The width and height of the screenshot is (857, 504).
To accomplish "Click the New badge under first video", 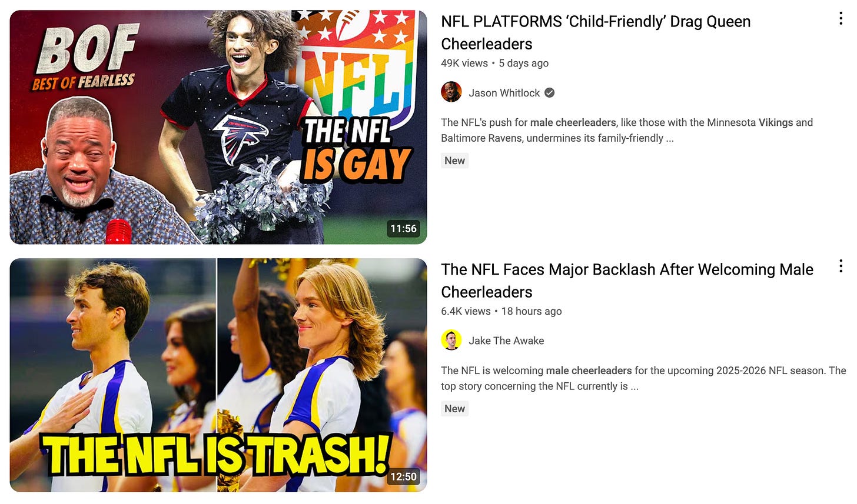I will coord(454,161).
